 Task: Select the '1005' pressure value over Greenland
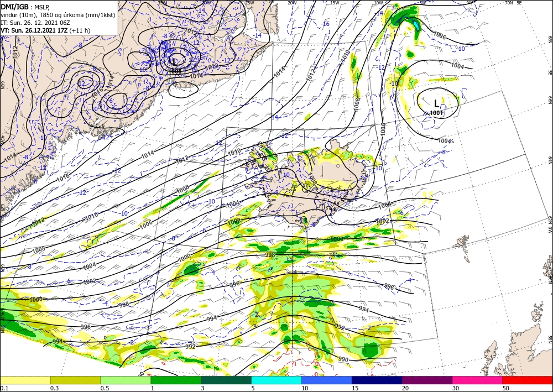[x=175, y=71]
